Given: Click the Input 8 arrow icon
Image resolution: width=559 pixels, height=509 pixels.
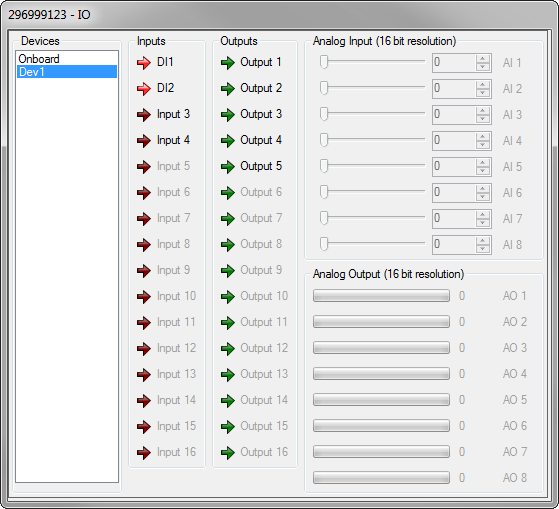Looking at the screenshot, I should (144, 245).
